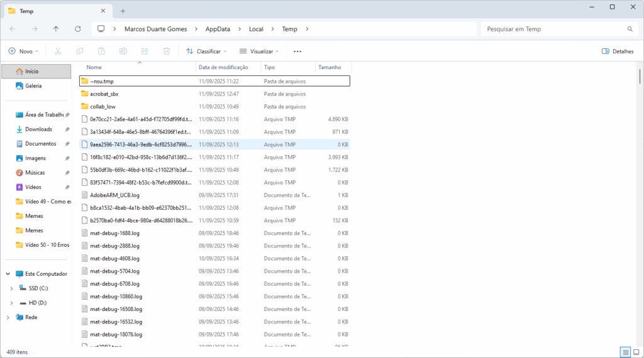Image resolution: width=644 pixels, height=358 pixels.
Task: Click the chevron after AppData breadcrumb
Action: (240, 29)
